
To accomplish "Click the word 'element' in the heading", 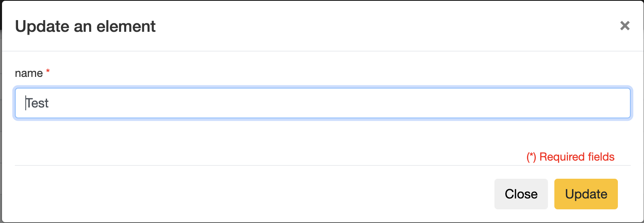I will (x=126, y=27).
